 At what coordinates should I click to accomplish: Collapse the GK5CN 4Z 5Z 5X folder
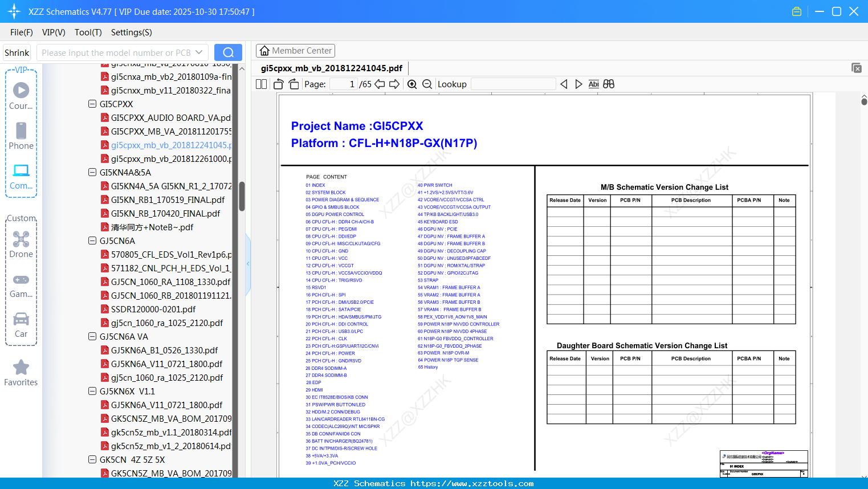click(92, 460)
